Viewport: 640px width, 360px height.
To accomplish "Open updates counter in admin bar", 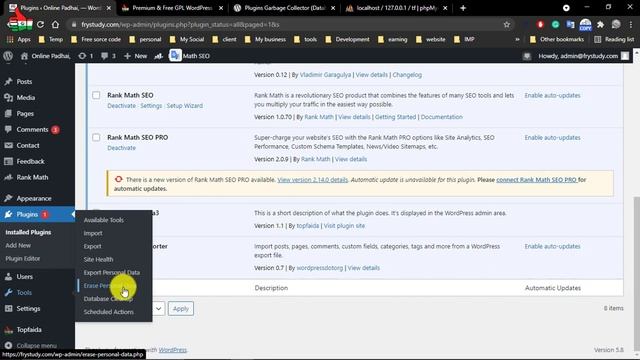I will click(85, 56).
